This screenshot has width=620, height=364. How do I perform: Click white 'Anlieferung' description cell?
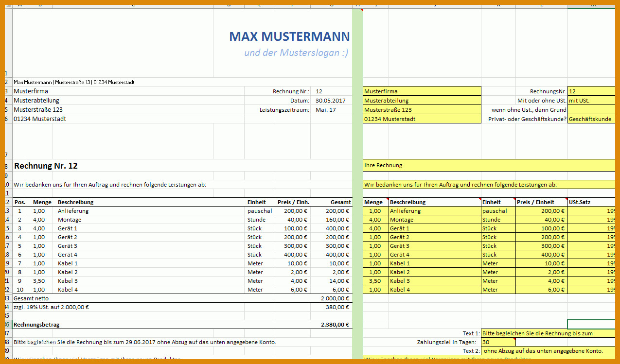coord(73,211)
